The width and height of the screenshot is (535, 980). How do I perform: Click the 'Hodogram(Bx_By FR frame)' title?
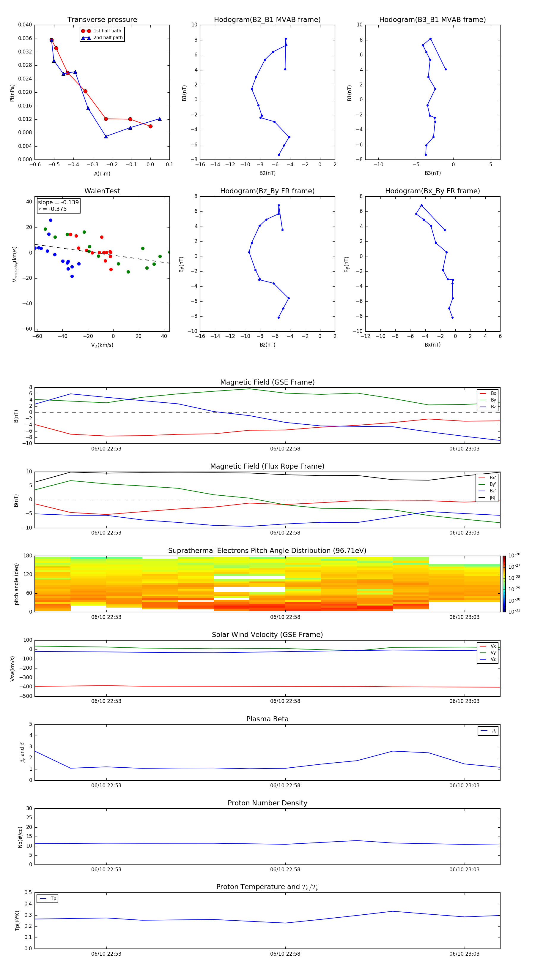tap(432, 191)
